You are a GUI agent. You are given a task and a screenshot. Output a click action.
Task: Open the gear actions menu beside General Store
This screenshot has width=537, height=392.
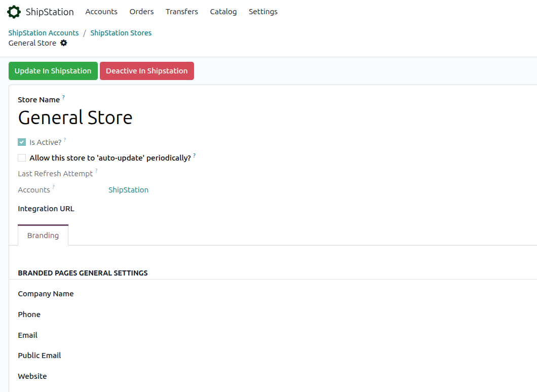pyautogui.click(x=64, y=43)
